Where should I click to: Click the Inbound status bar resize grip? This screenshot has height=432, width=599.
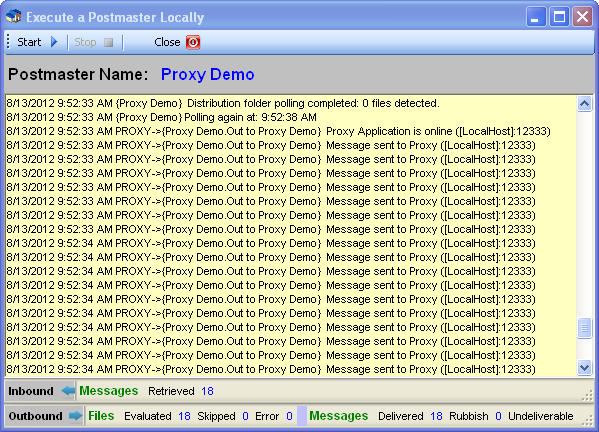(587, 396)
